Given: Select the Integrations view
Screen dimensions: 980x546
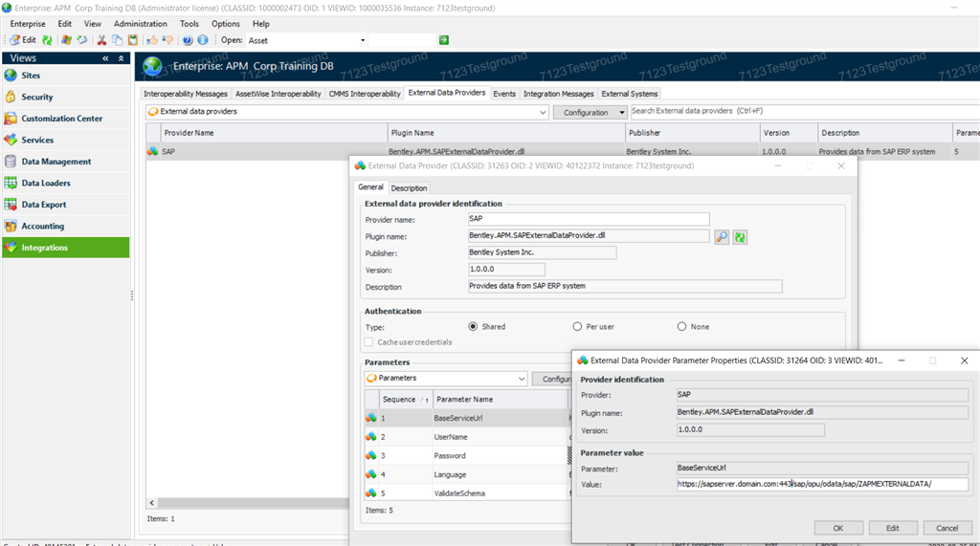Looking at the screenshot, I should click(x=66, y=248).
